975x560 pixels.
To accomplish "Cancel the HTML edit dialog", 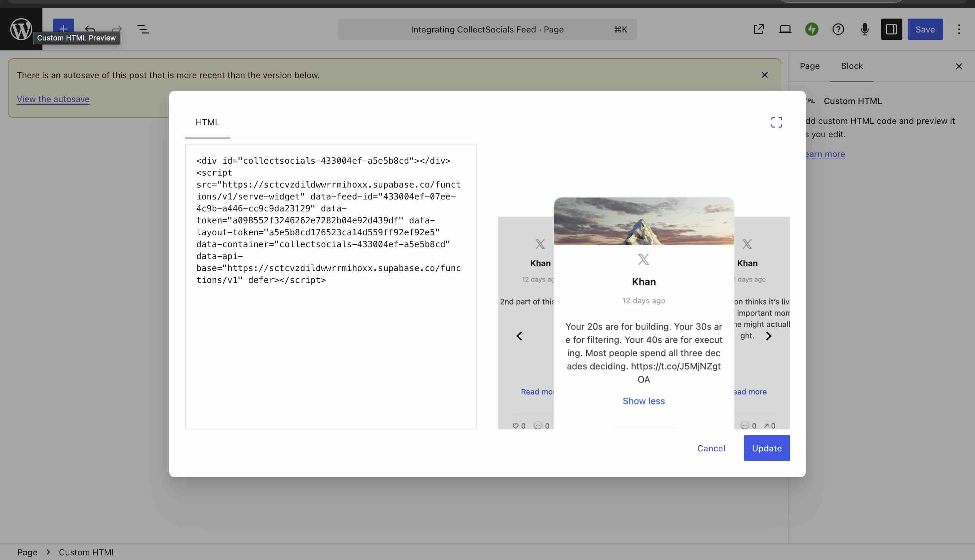I will coord(711,448).
